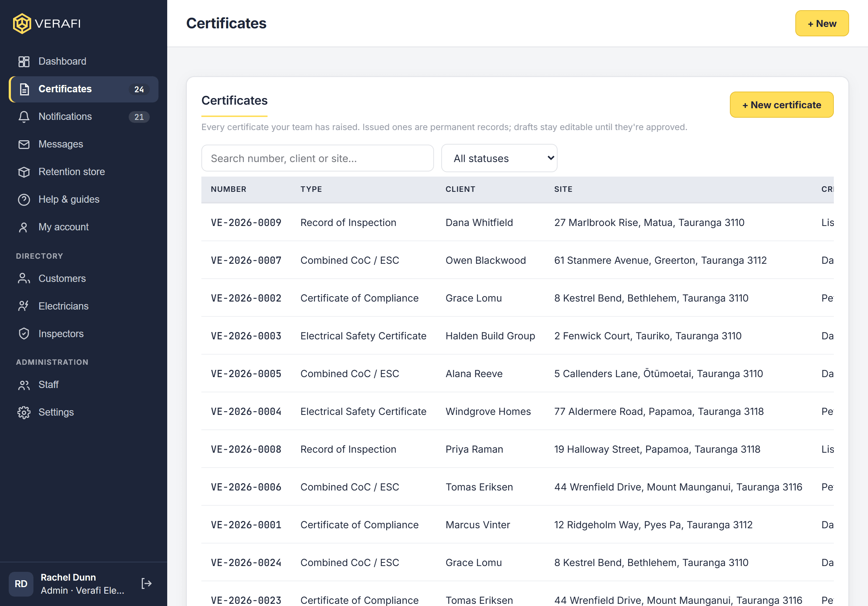This screenshot has height=606, width=868.
Task: Open the Retention store menu item
Action: 84,172
